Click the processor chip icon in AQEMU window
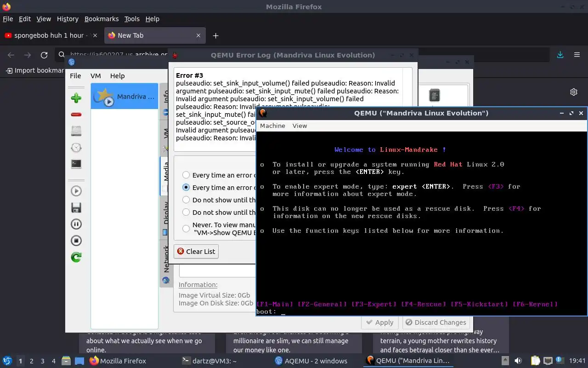588x368 pixels. pyautogui.click(x=434, y=95)
